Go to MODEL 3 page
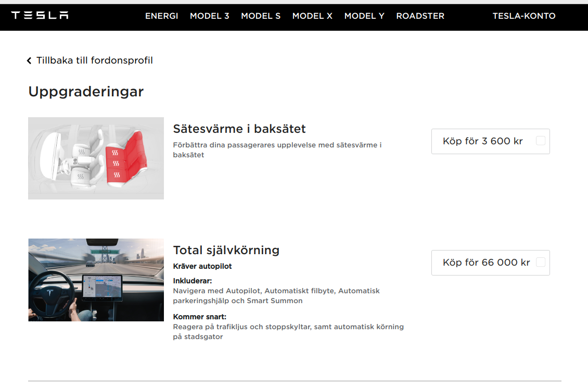 pyautogui.click(x=210, y=16)
